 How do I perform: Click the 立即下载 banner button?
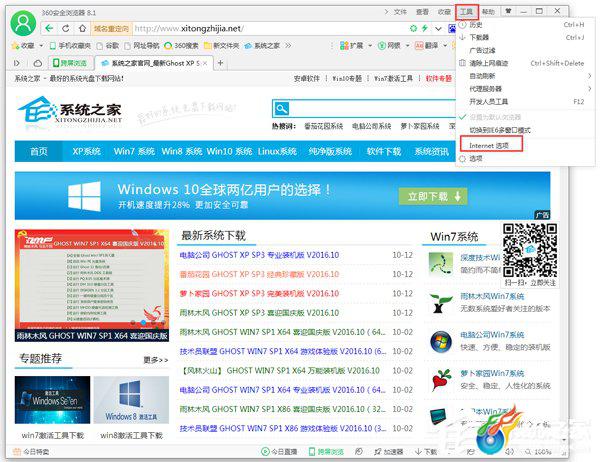tap(433, 196)
